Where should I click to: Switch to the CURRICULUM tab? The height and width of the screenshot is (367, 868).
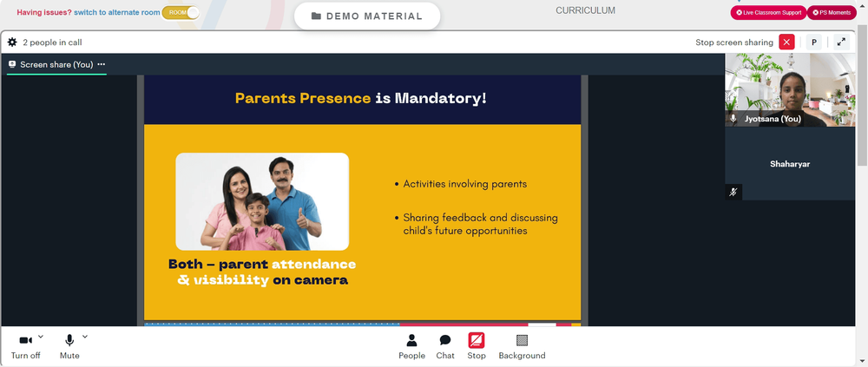[585, 10]
